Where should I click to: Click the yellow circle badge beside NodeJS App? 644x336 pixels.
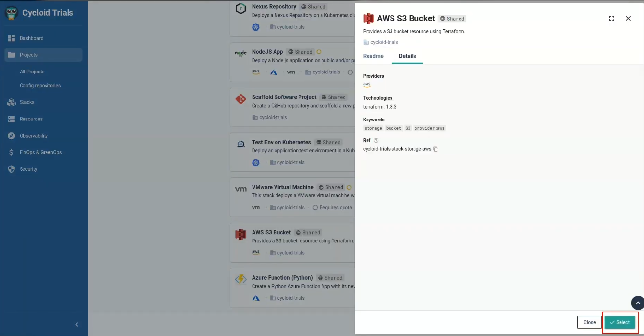point(319,52)
